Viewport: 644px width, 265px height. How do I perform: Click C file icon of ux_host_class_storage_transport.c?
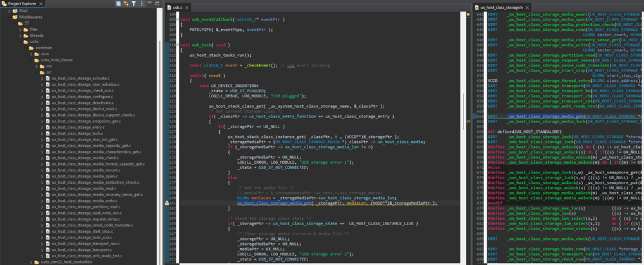[x=48, y=250]
